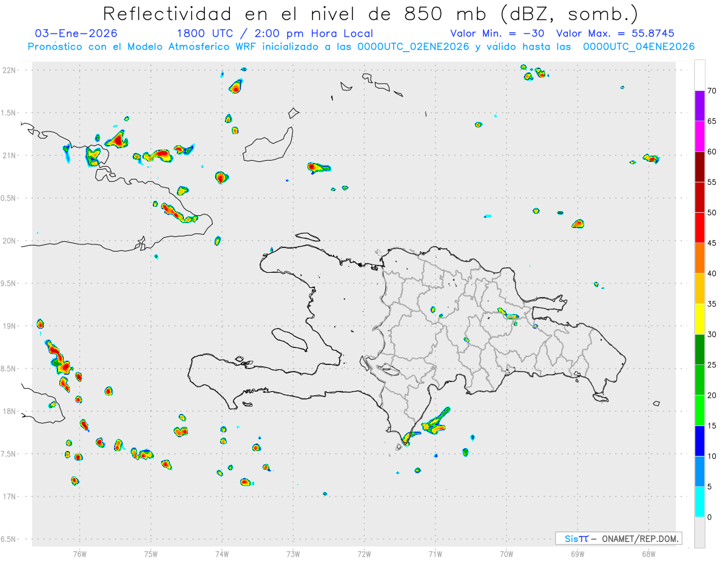Click the purple 65–70 dBZ color bar segment
728x562 pixels.
click(x=699, y=106)
